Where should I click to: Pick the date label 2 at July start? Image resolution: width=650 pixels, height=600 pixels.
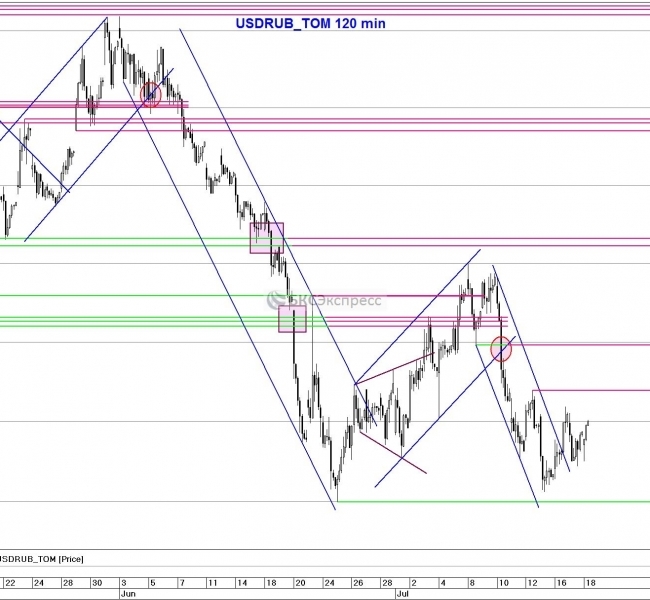point(414,583)
